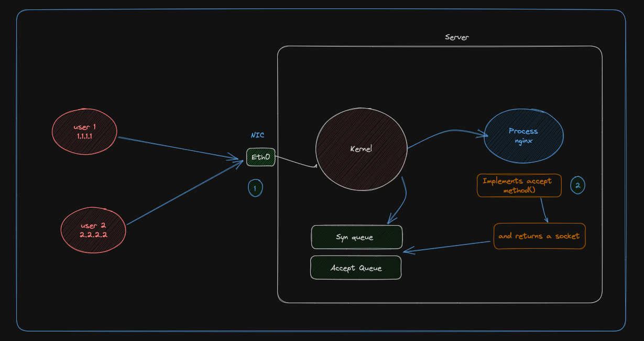Image resolution: width=644 pixels, height=341 pixels.
Task: Select the NIC label
Action: (257, 135)
